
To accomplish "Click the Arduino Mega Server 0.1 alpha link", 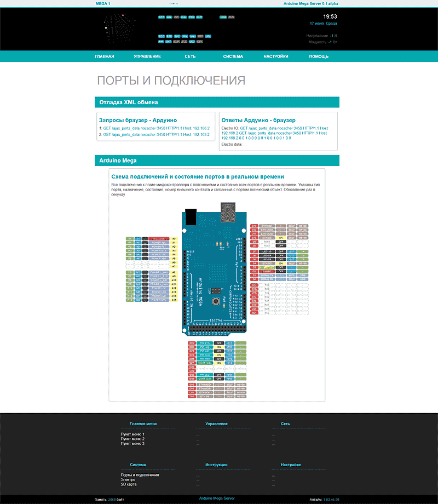I will tap(311, 3).
